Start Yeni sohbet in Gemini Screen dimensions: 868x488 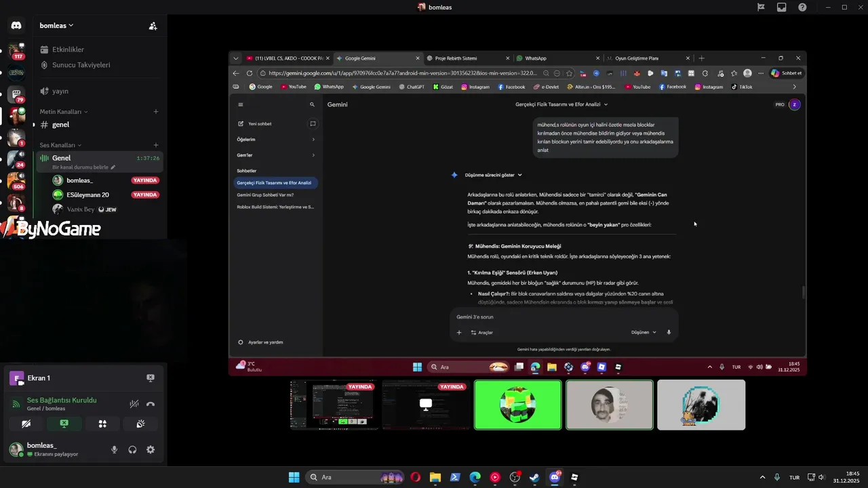255,124
